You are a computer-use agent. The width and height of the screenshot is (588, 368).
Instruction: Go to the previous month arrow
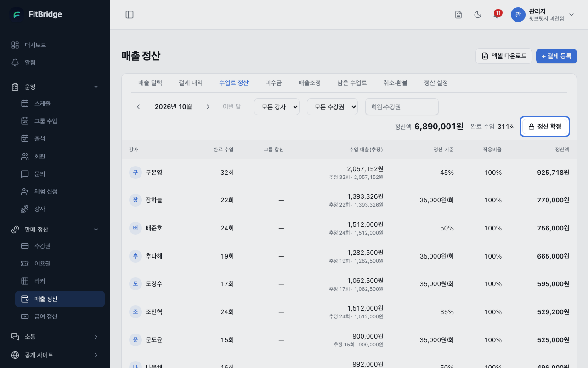coord(138,107)
